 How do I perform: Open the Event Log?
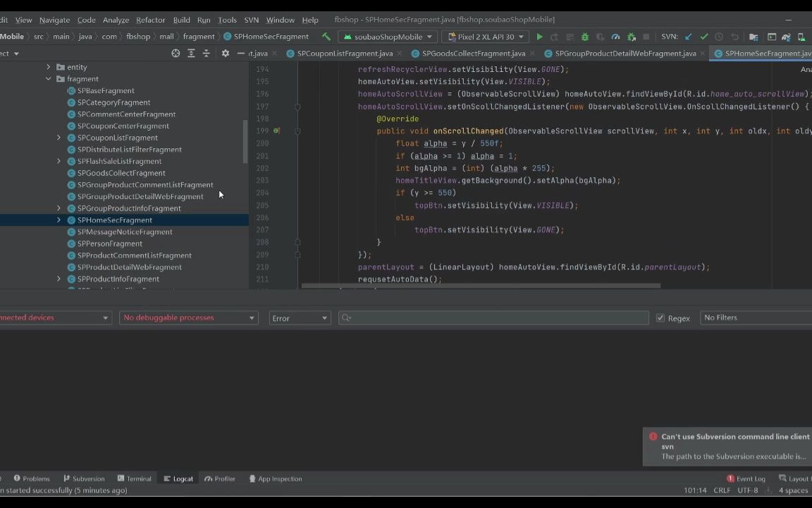[x=746, y=478]
